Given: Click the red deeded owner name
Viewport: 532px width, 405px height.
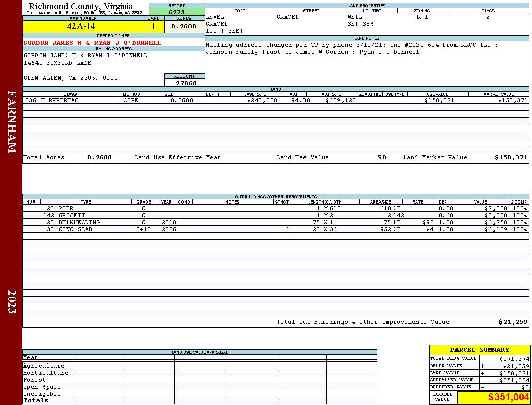Looking at the screenshot, I should (x=92, y=43).
